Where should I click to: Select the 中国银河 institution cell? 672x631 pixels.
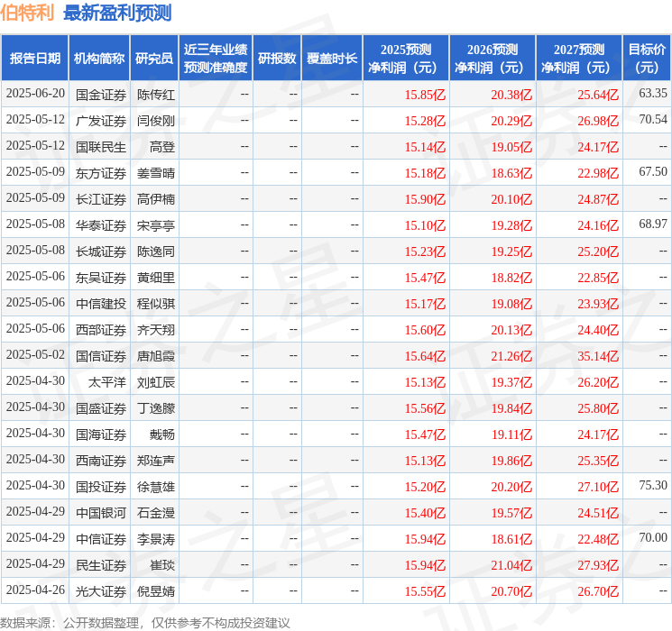tap(101, 513)
